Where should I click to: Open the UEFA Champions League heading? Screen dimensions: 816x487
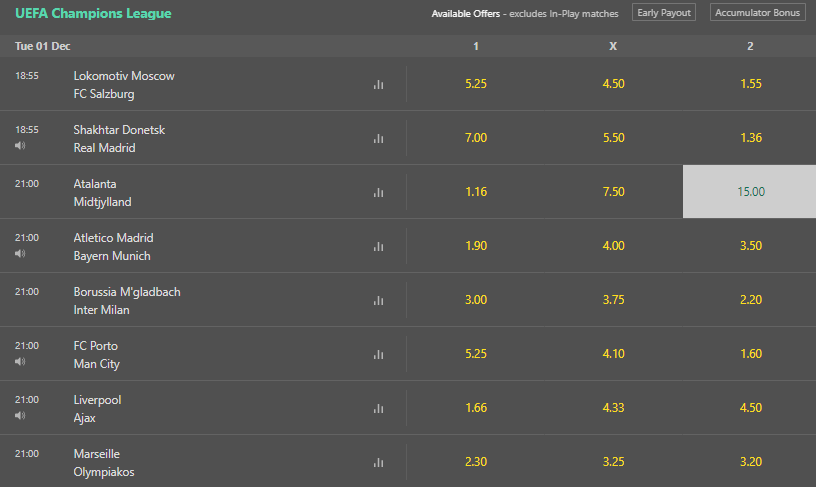[x=93, y=14]
